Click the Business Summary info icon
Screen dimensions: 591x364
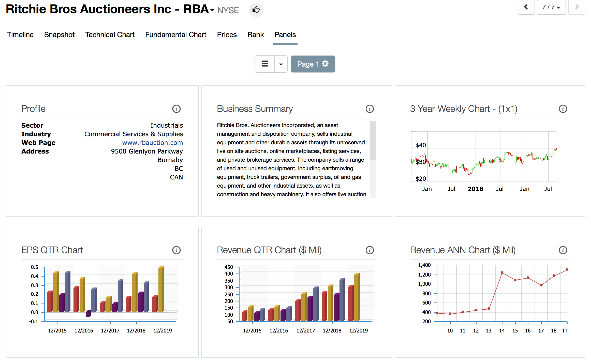pos(370,109)
